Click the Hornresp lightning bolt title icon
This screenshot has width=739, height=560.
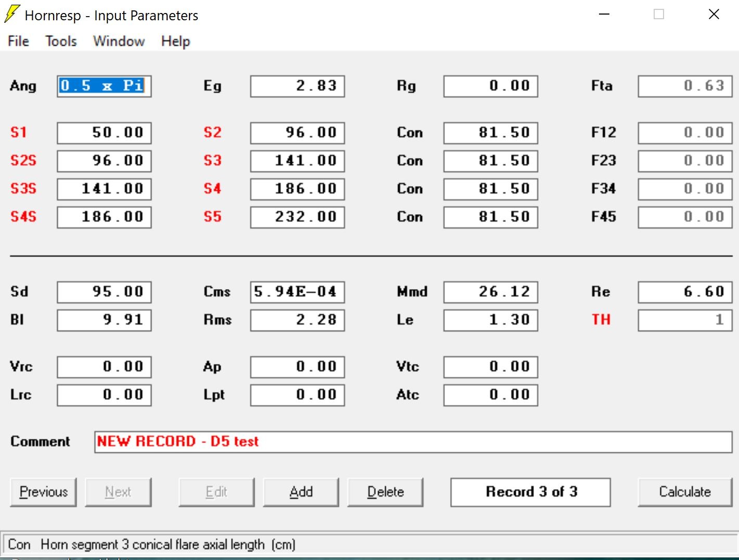pyautogui.click(x=12, y=14)
